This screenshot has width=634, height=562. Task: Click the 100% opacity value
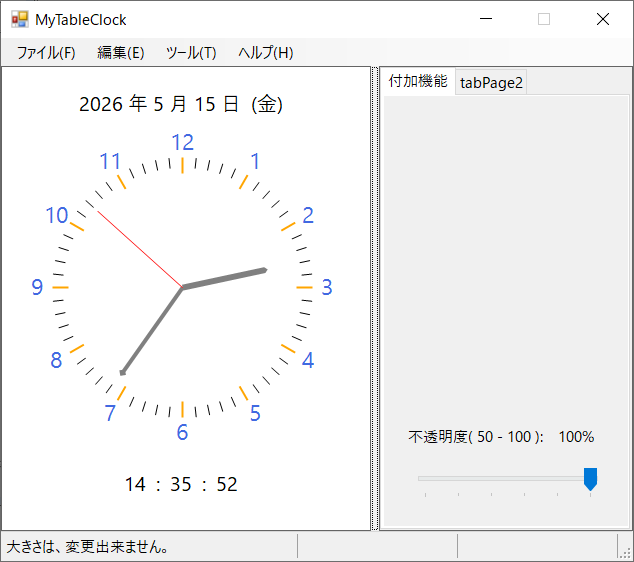tap(576, 437)
